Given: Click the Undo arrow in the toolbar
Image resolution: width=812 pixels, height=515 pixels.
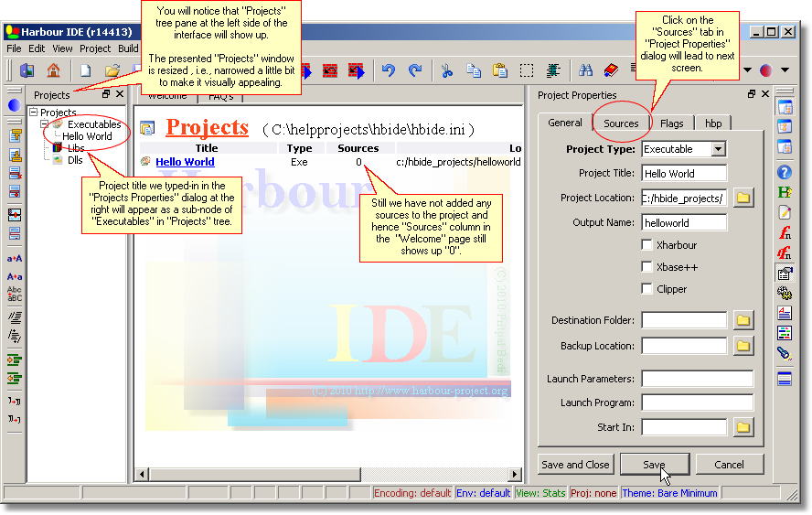Looking at the screenshot, I should [389, 70].
